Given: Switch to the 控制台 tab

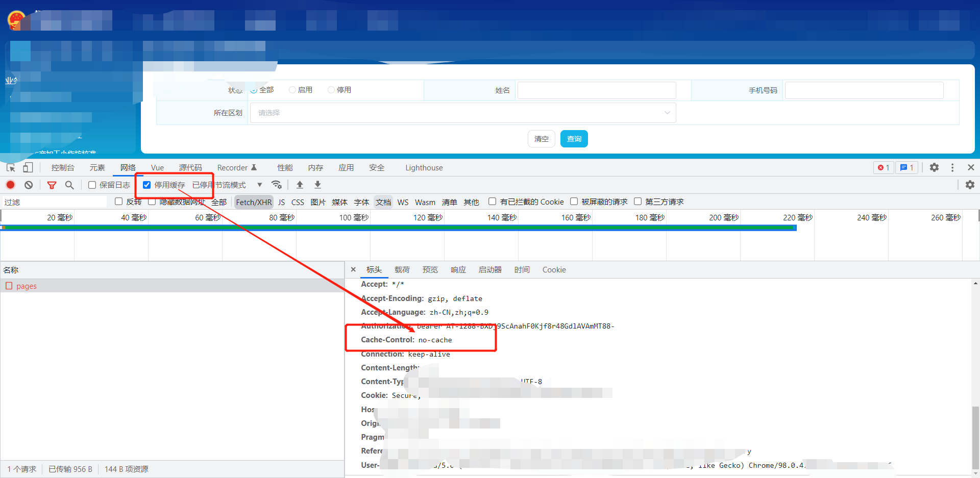Looking at the screenshot, I should coord(63,168).
